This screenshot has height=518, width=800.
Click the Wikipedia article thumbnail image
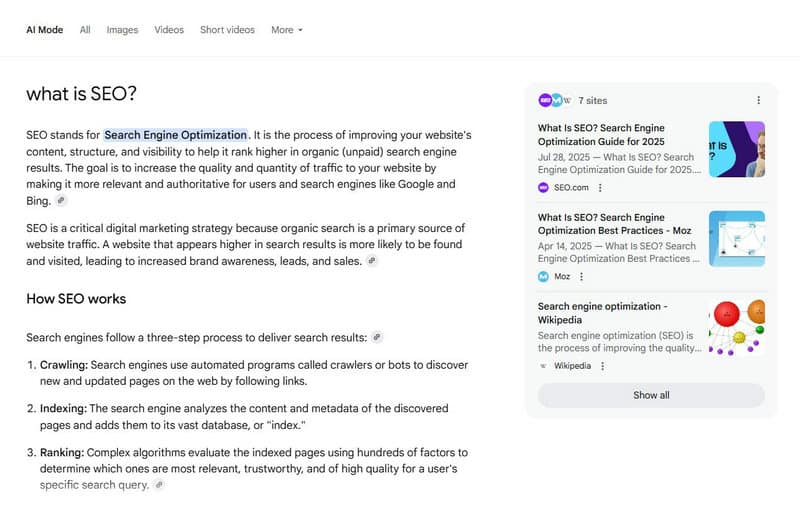pyautogui.click(x=736, y=327)
